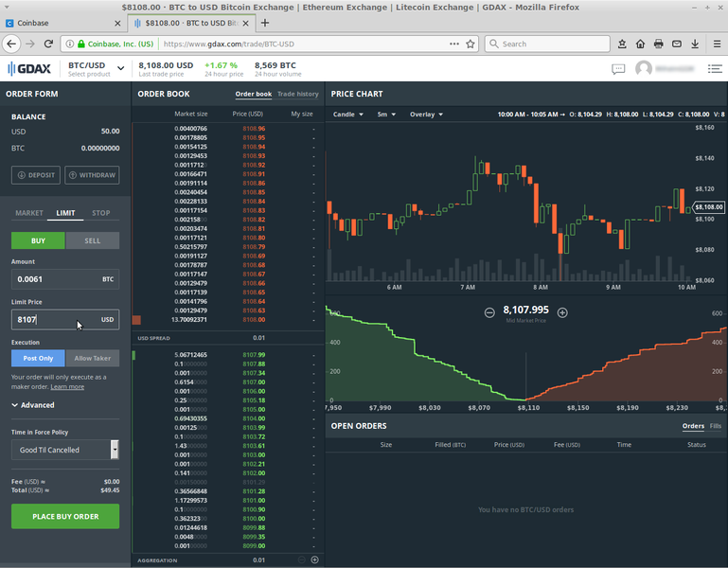Click the GDAX logo
The width and height of the screenshot is (728, 568).
pyautogui.click(x=29, y=69)
